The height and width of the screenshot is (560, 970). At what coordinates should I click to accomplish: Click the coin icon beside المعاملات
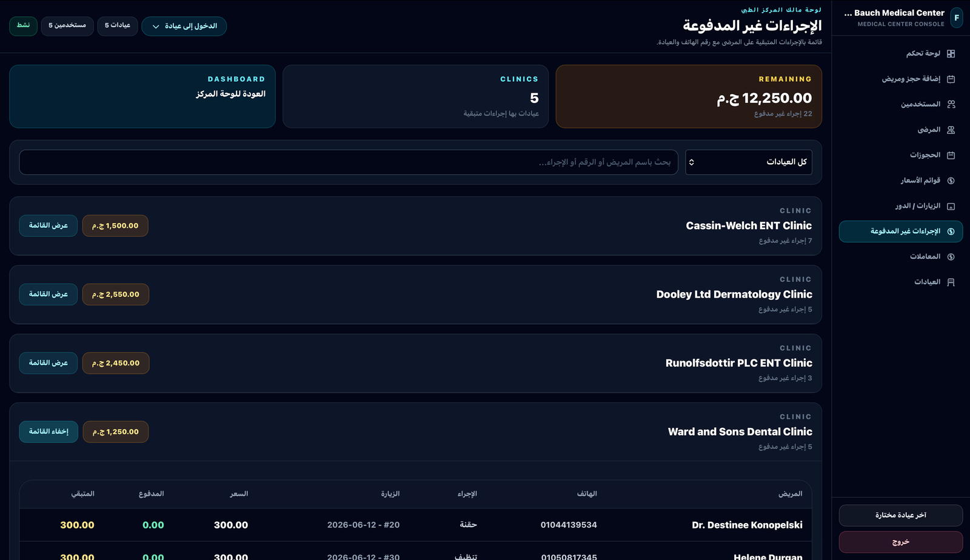click(x=951, y=257)
